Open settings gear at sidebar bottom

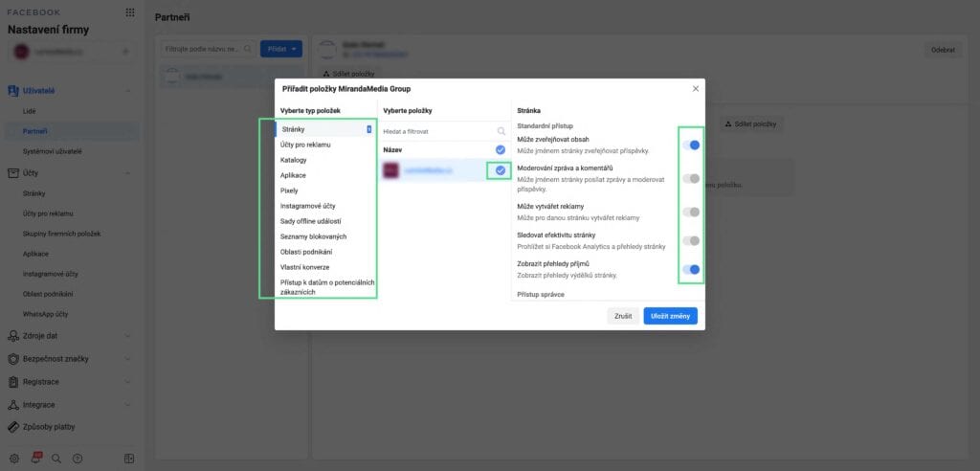click(14, 459)
